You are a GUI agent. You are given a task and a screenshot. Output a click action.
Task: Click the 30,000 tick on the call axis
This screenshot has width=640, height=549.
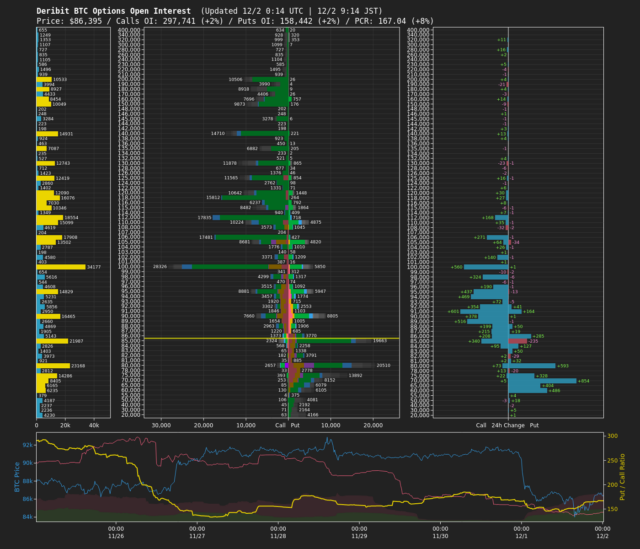(160, 425)
